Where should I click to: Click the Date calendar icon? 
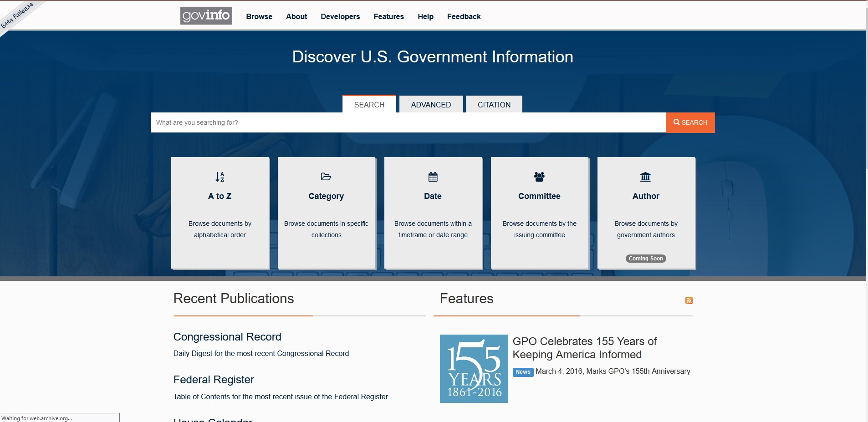433,177
